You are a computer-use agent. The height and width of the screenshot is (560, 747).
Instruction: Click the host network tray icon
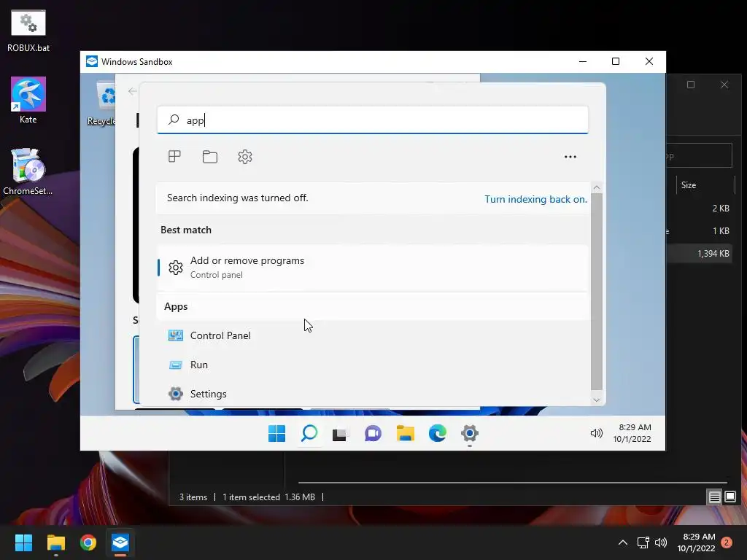click(x=643, y=542)
